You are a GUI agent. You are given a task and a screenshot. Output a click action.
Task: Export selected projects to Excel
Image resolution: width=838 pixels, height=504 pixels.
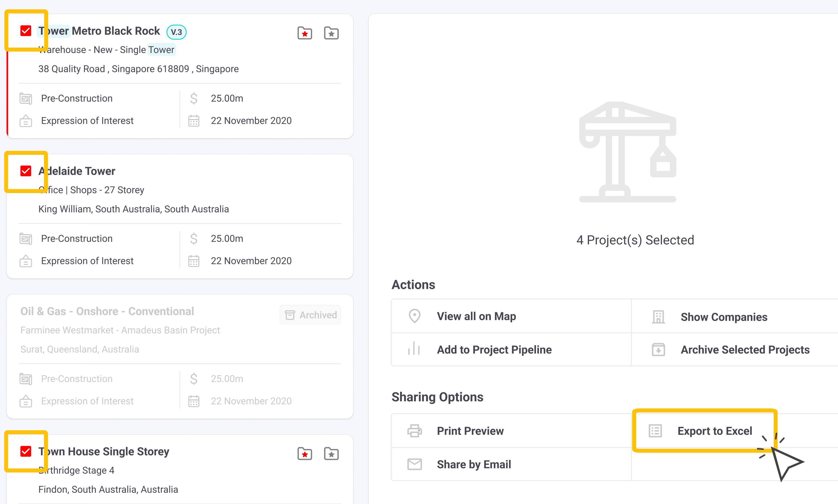tap(714, 431)
